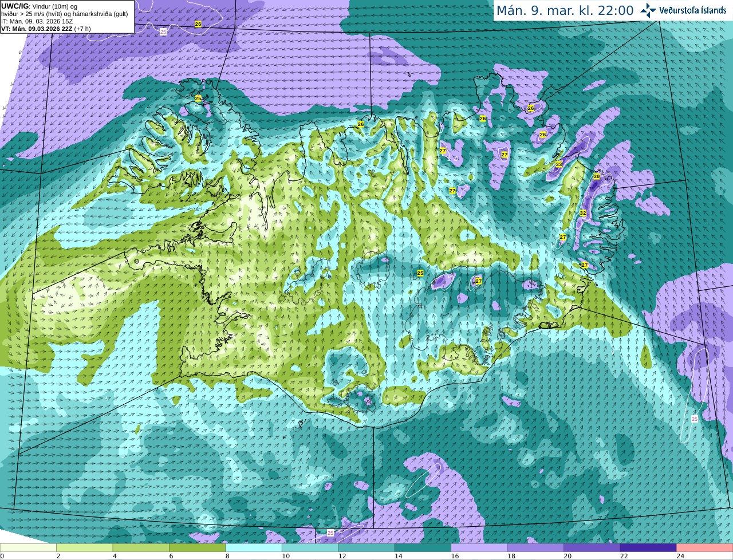The image size is (733, 560).
Task: Click the 'Mán. 9. mar. kl. 22:00' timestamp
Action: [x=565, y=10]
